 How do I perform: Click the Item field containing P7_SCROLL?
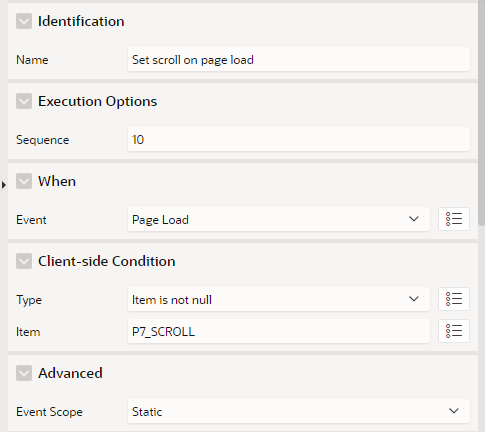tap(279, 331)
